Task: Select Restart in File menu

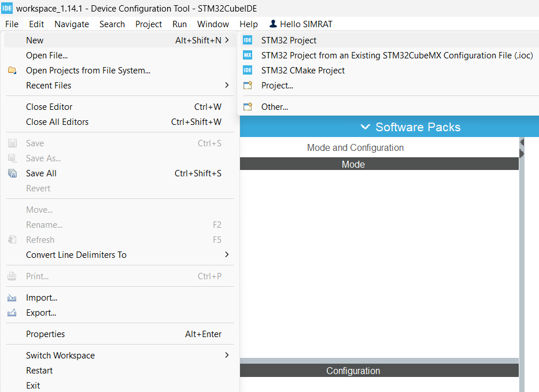Action: click(120, 371)
